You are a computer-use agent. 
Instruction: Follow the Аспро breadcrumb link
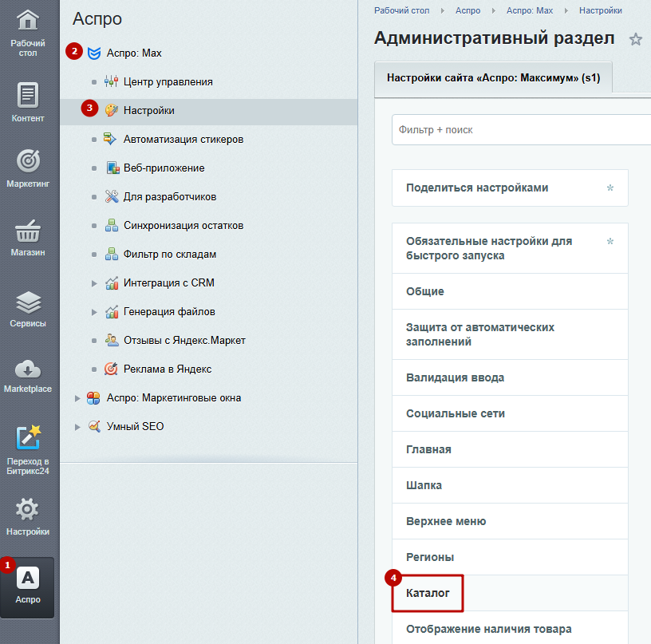[x=468, y=10]
